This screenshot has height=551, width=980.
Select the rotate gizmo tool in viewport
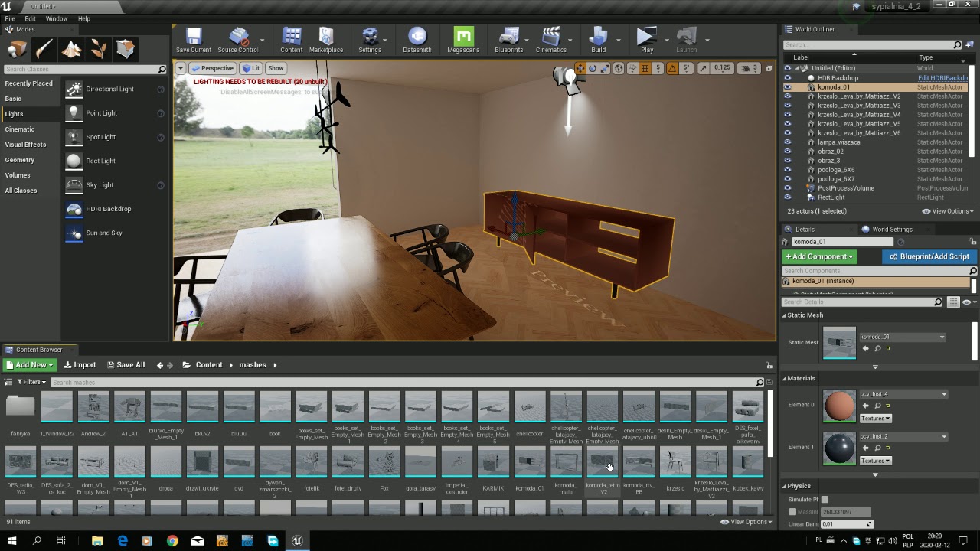pos(593,68)
